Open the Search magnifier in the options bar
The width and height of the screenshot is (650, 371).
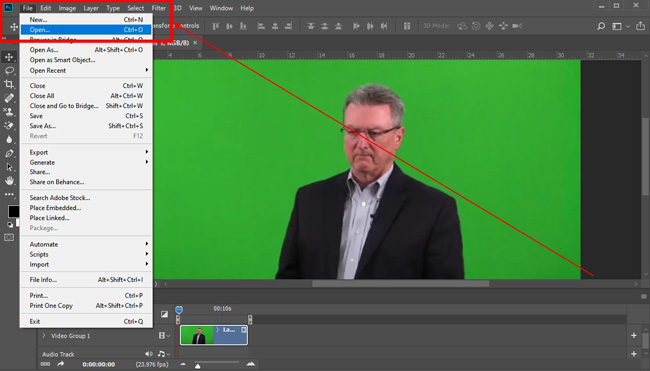point(601,26)
